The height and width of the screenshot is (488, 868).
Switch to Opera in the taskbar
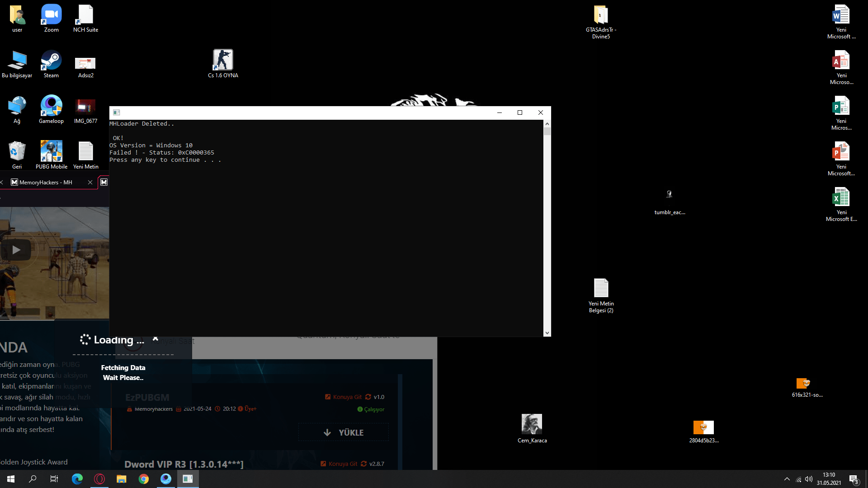(x=99, y=479)
